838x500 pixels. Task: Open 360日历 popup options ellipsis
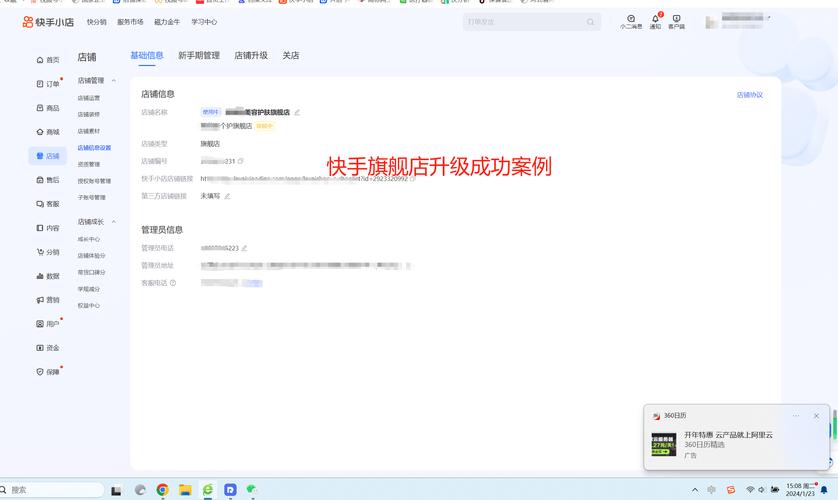click(796, 416)
